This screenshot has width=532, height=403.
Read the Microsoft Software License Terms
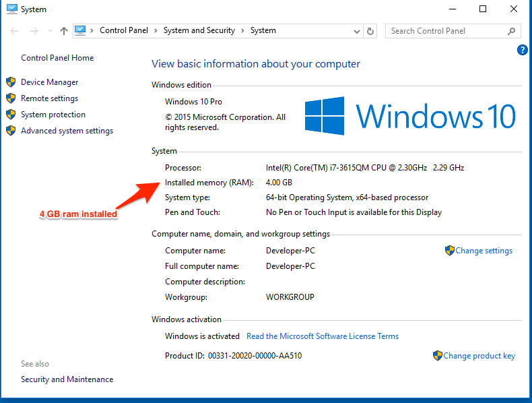pos(323,336)
